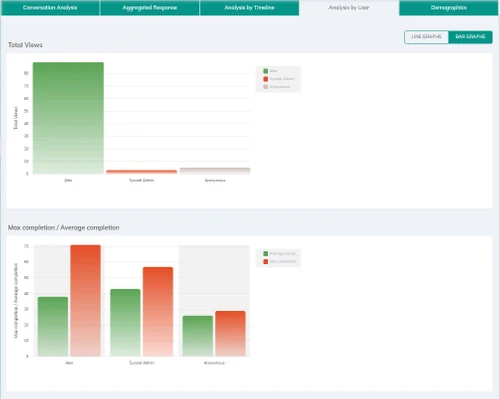Select the Bar Graphs view button
The height and width of the screenshot is (399, 500).
coord(470,37)
